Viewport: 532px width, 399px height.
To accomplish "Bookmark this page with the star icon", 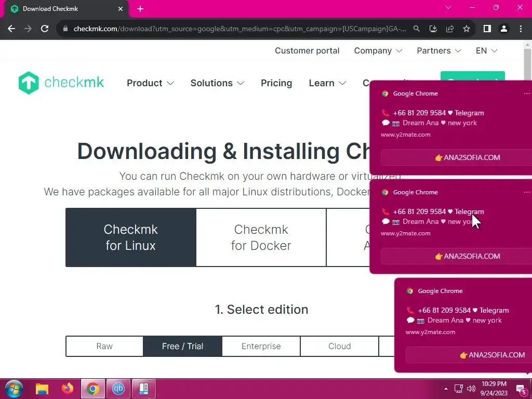I will pyautogui.click(x=467, y=29).
